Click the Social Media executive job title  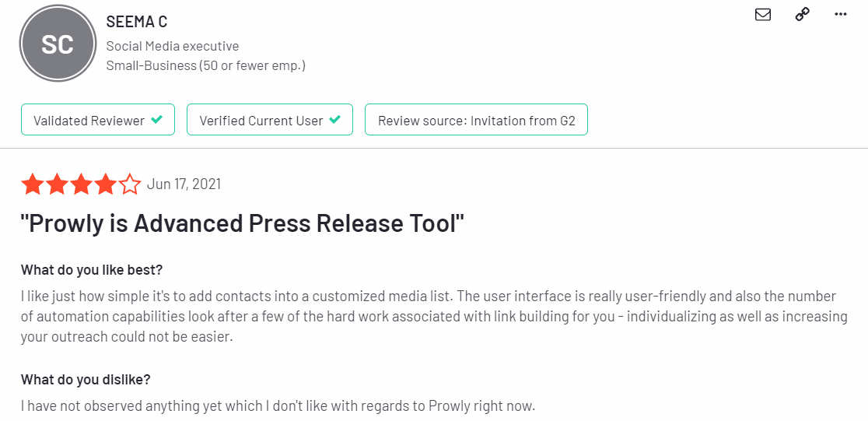pos(173,46)
